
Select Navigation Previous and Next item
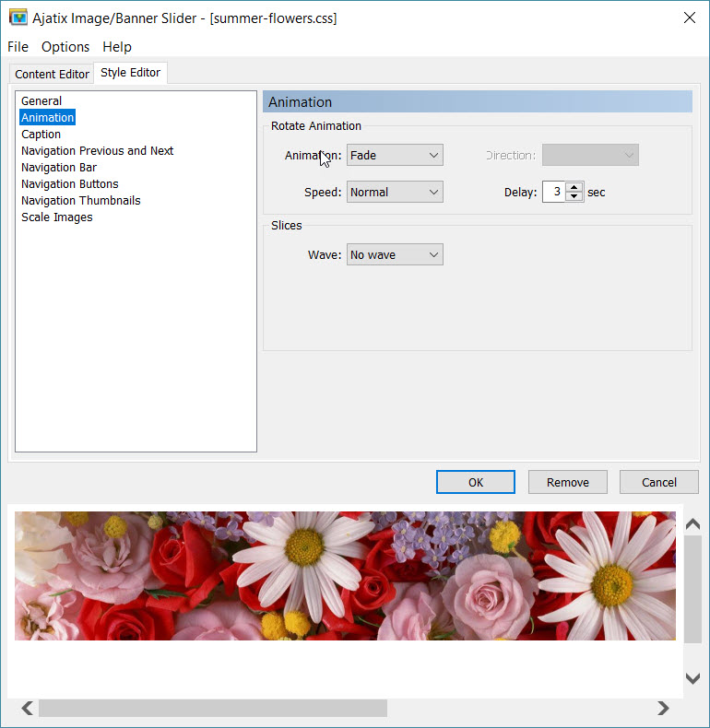pyautogui.click(x=97, y=151)
